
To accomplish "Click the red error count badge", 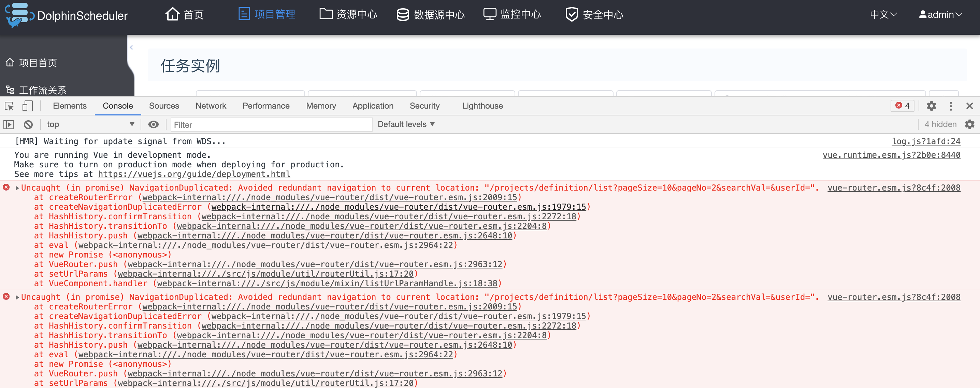I will [903, 106].
